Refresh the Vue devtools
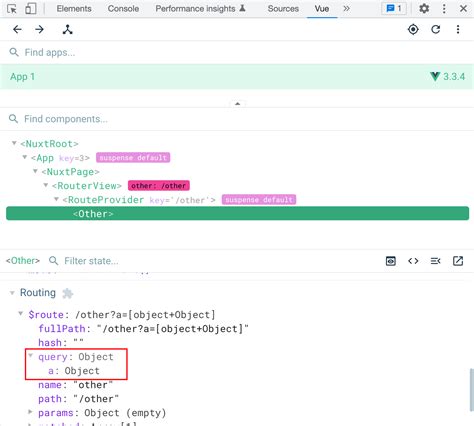The image size is (474, 426). [436, 30]
